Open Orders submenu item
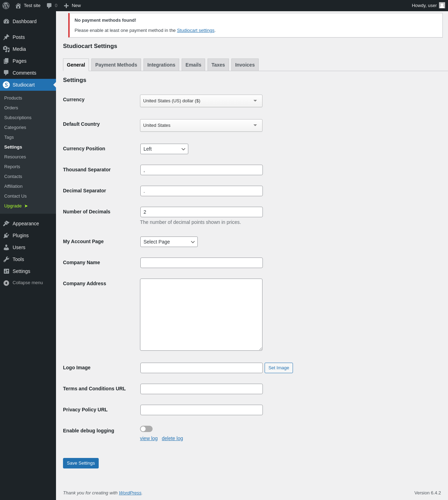The width and height of the screenshot is (448, 500). click(x=28, y=108)
